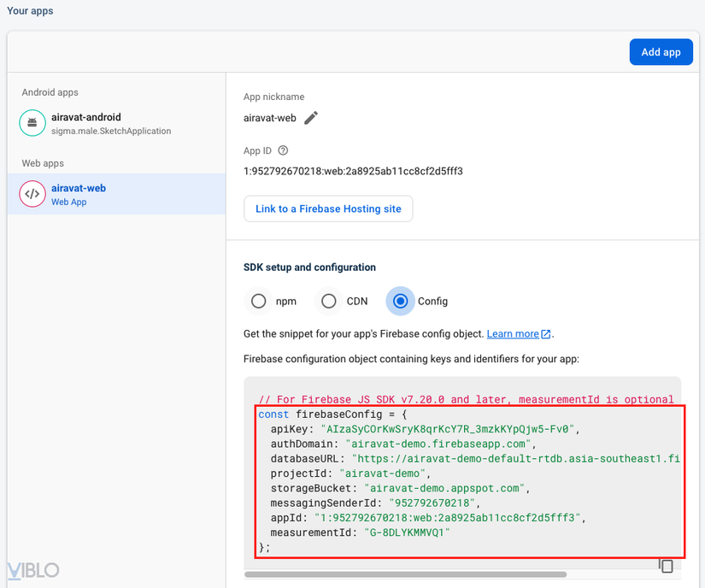
Task: Click the measurementId line in code
Action: 360,532
